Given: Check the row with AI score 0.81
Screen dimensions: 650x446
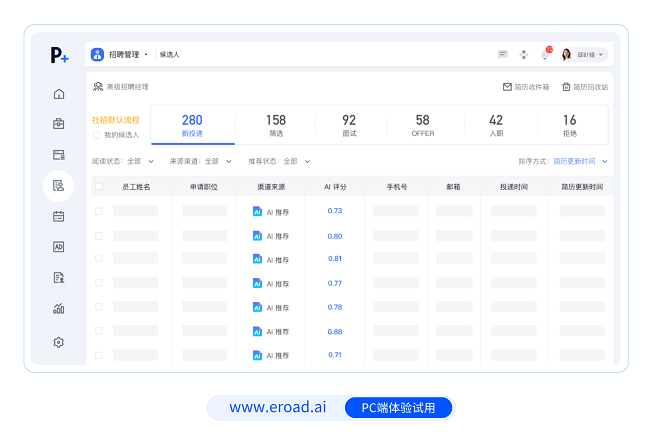Looking at the screenshot, I should [99, 258].
